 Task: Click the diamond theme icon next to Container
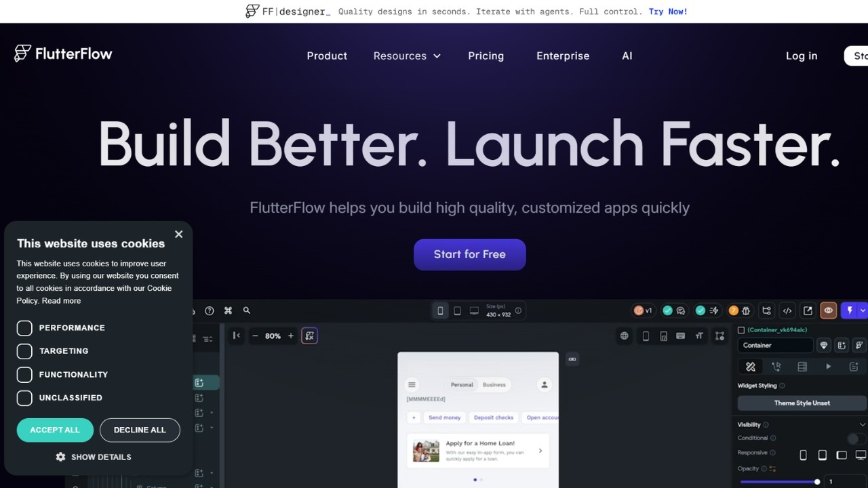point(824,345)
